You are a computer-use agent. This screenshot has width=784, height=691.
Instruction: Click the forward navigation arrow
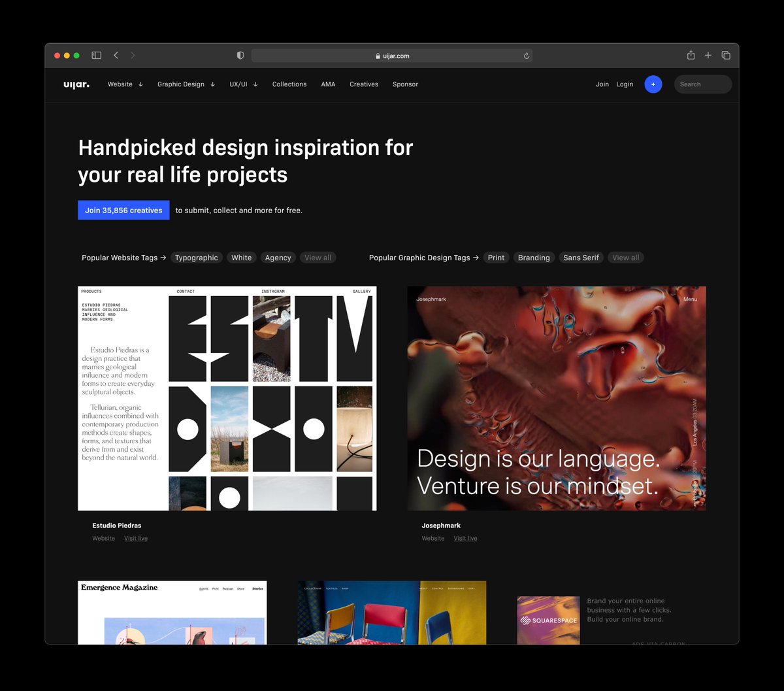133,56
